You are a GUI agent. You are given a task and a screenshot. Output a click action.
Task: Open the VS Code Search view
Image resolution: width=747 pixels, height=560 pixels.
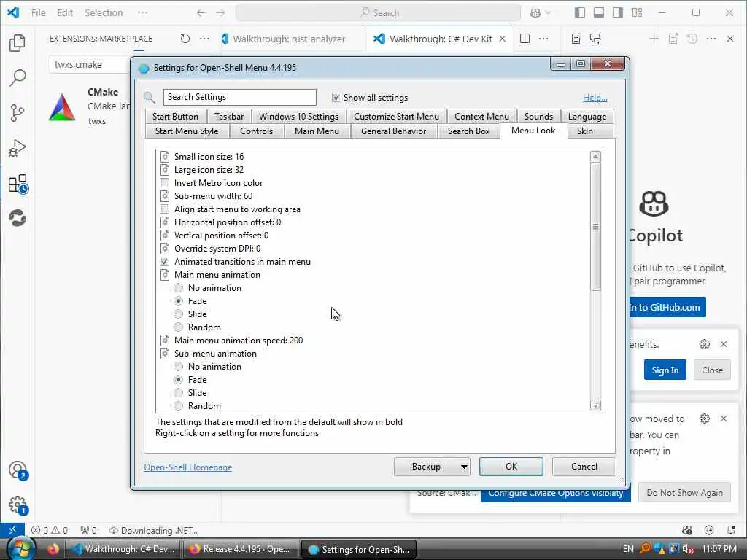(18, 77)
